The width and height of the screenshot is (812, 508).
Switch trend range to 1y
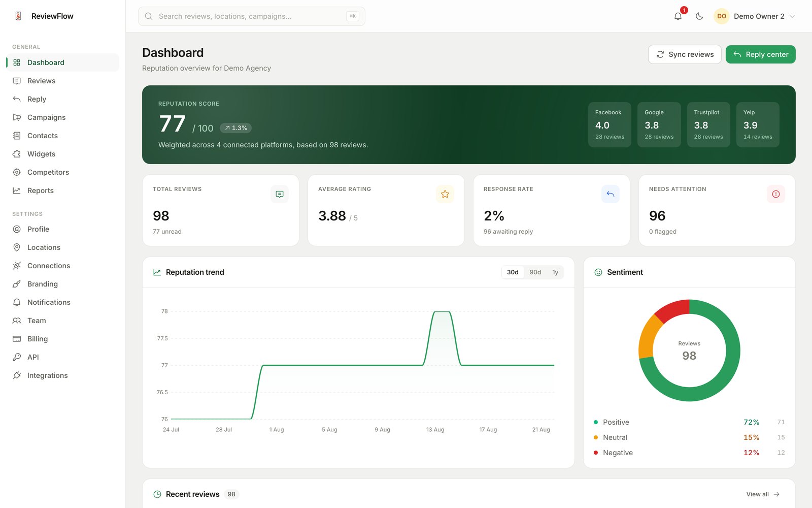[x=555, y=272]
